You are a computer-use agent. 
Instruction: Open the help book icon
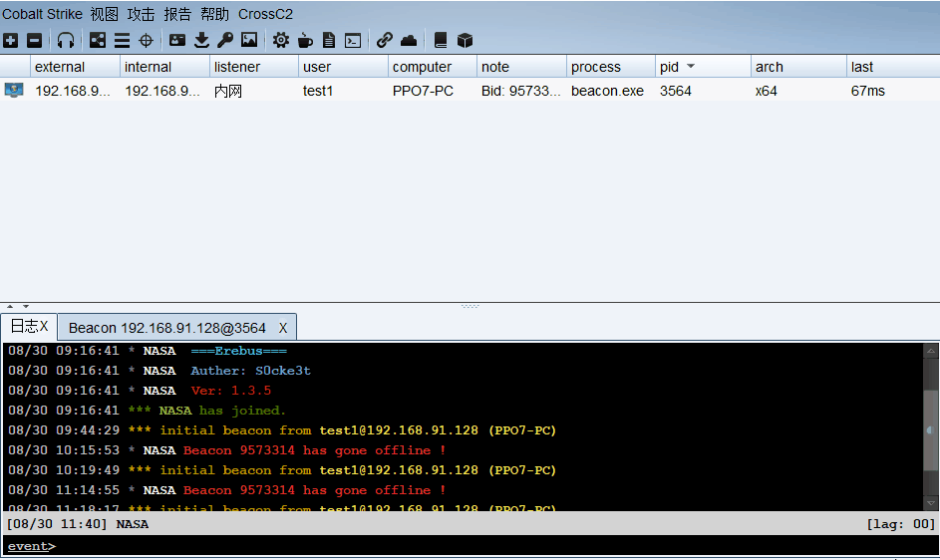coord(440,40)
